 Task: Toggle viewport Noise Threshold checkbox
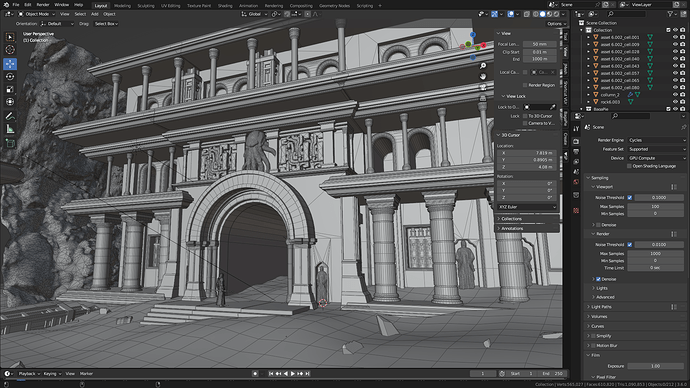630,198
